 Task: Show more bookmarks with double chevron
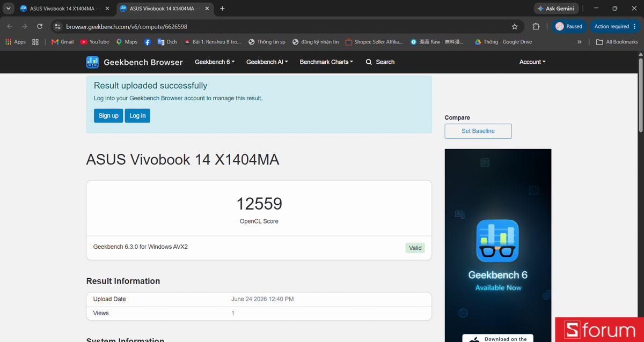coord(579,42)
